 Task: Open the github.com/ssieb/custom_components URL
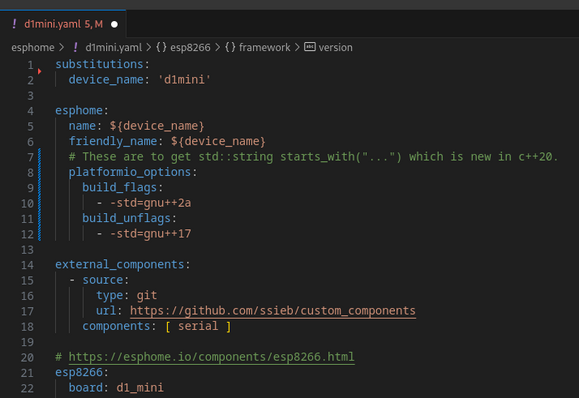click(x=273, y=310)
